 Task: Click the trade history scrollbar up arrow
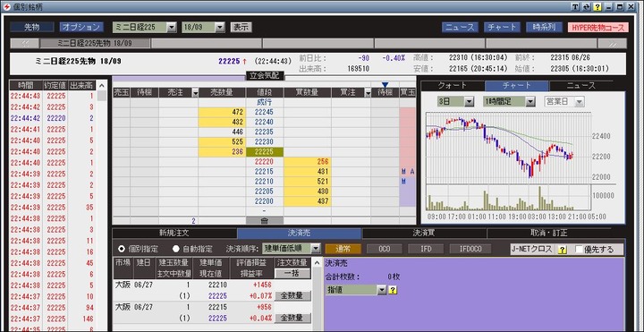tap(102, 86)
